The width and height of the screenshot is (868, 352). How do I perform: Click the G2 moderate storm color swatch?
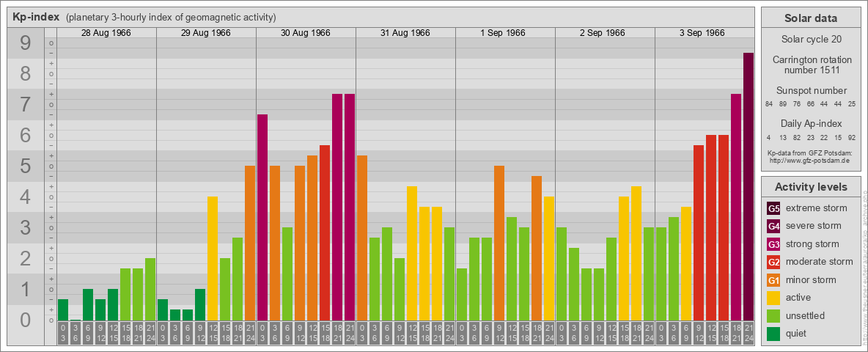coord(773,262)
